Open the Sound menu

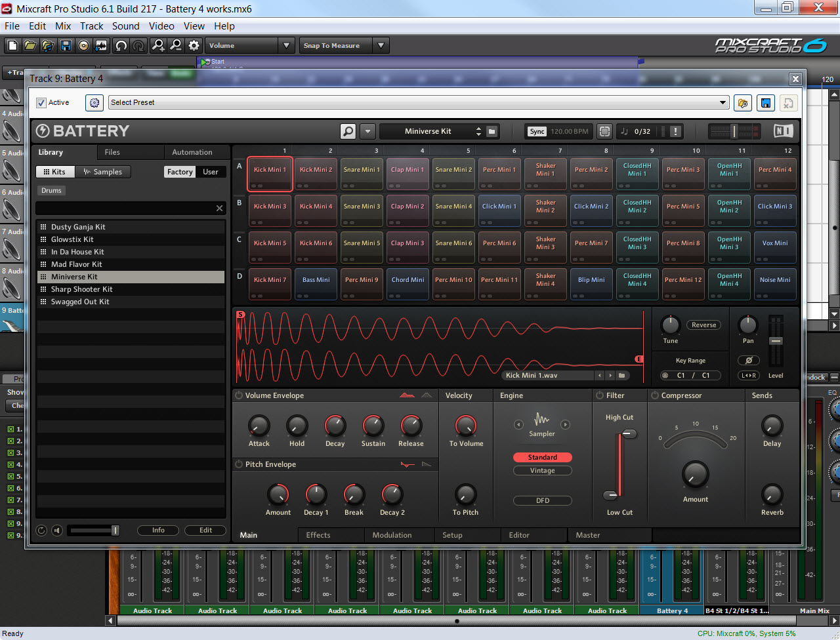(125, 26)
